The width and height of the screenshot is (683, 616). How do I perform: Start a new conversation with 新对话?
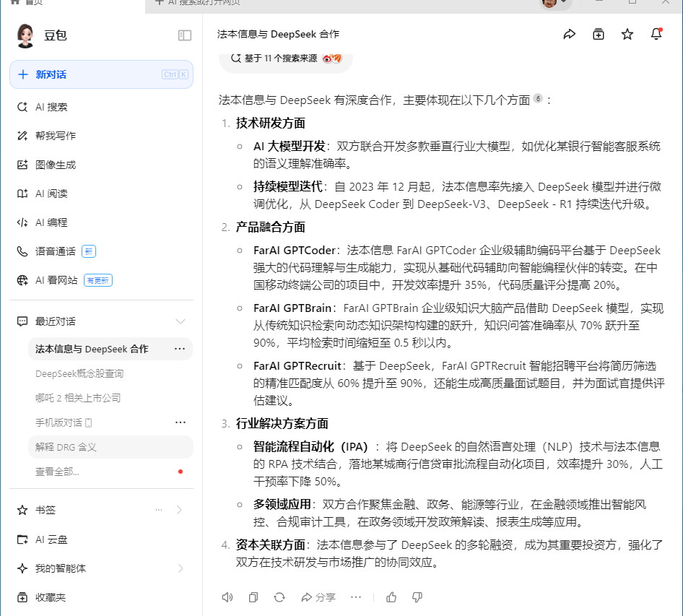click(x=101, y=74)
